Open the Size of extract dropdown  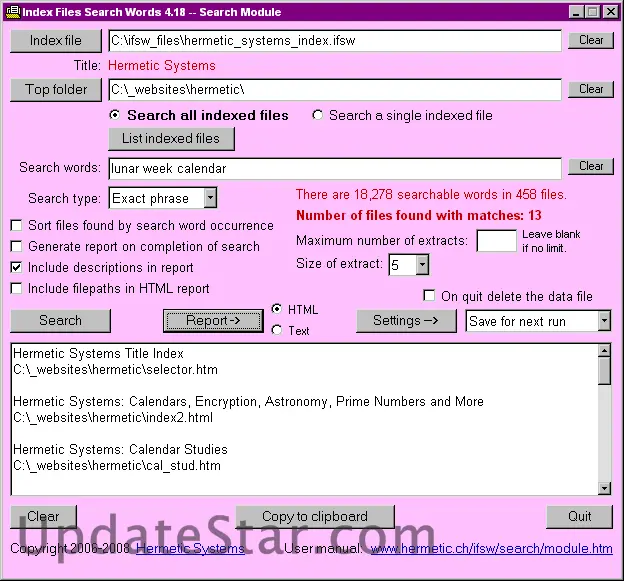[422, 265]
